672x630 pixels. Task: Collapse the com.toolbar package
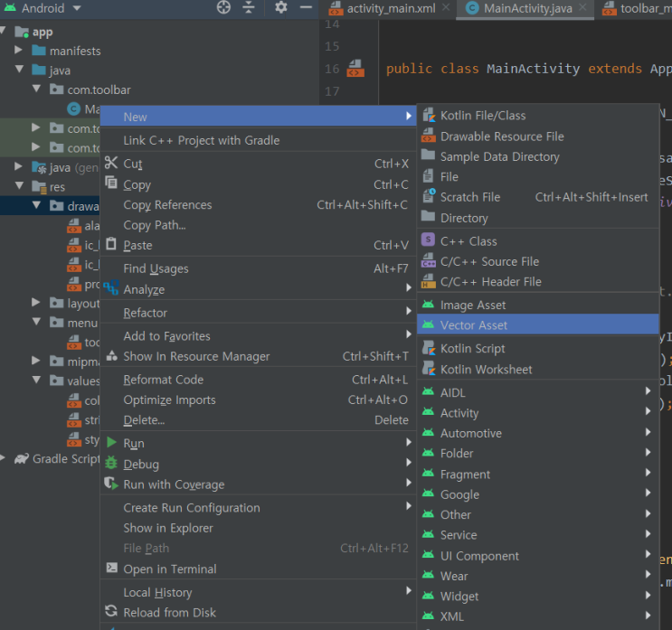click(x=36, y=89)
